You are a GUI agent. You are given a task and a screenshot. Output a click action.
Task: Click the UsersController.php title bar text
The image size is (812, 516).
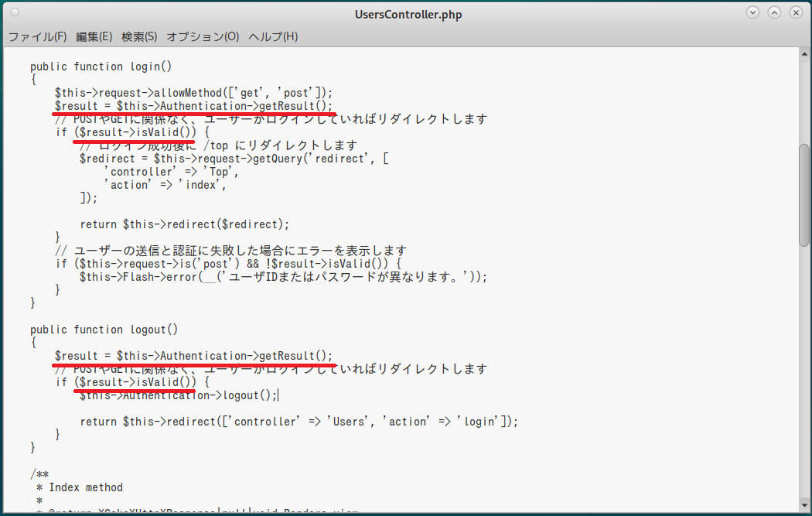pyautogui.click(x=408, y=14)
